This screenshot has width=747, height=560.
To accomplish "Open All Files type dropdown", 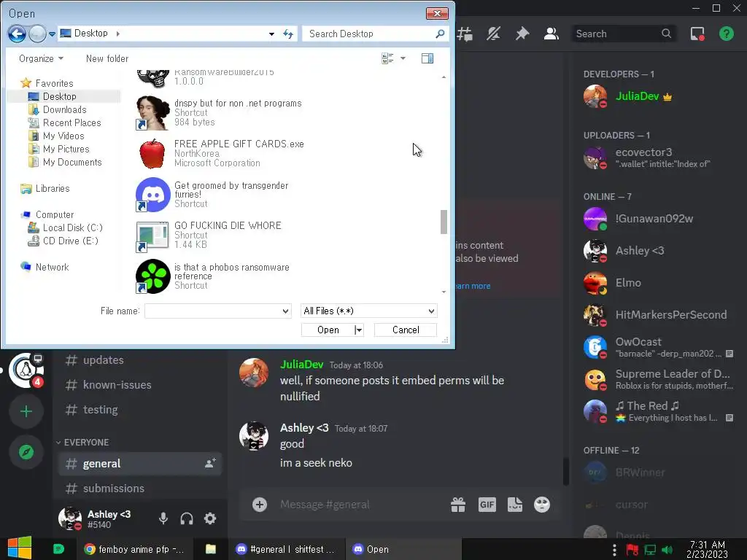I will [368, 311].
